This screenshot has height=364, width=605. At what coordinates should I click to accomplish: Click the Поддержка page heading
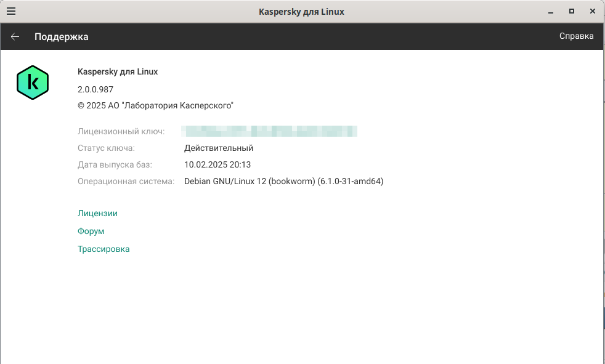coord(62,36)
